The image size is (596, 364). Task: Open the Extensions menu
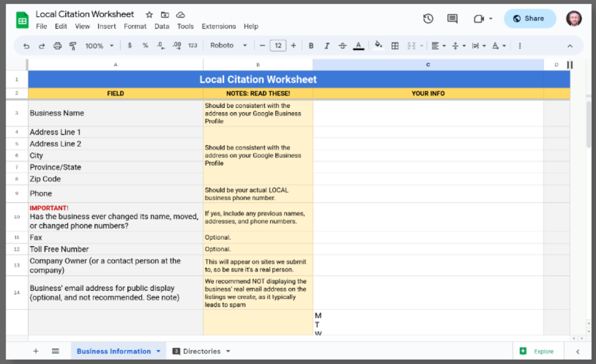(218, 26)
